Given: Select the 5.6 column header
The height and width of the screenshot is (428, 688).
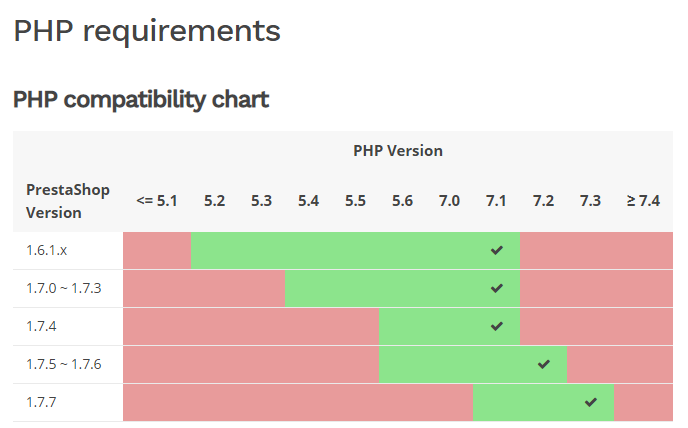Looking at the screenshot, I should coord(402,201).
